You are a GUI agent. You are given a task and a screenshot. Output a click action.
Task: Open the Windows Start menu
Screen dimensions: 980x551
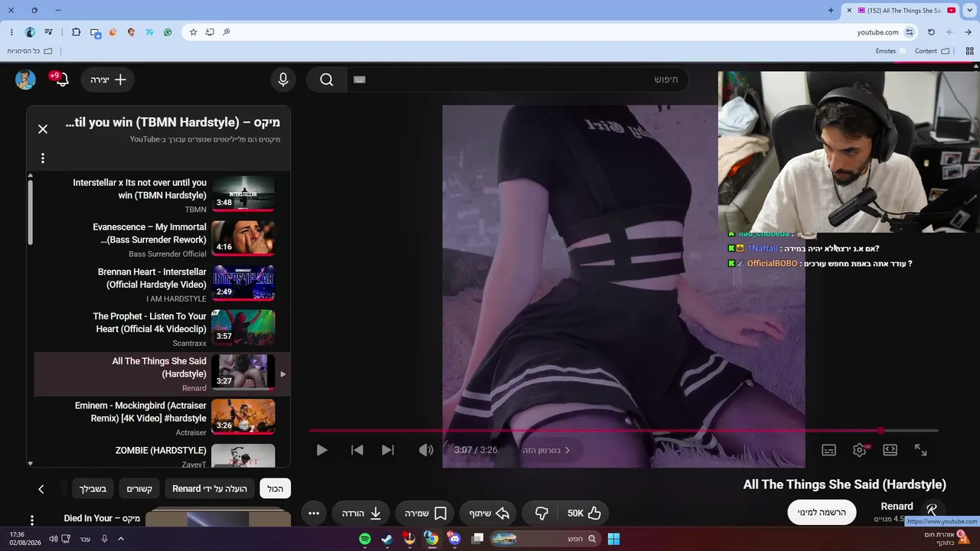(x=613, y=539)
